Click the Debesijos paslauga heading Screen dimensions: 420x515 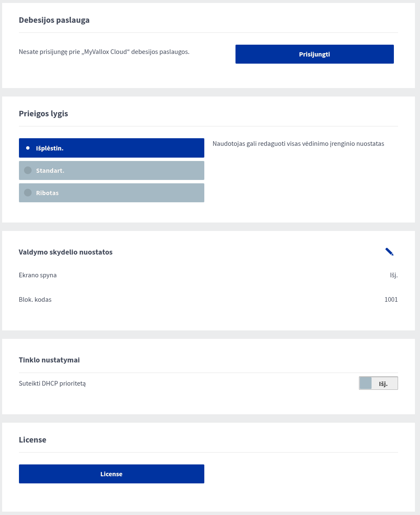[x=54, y=20]
